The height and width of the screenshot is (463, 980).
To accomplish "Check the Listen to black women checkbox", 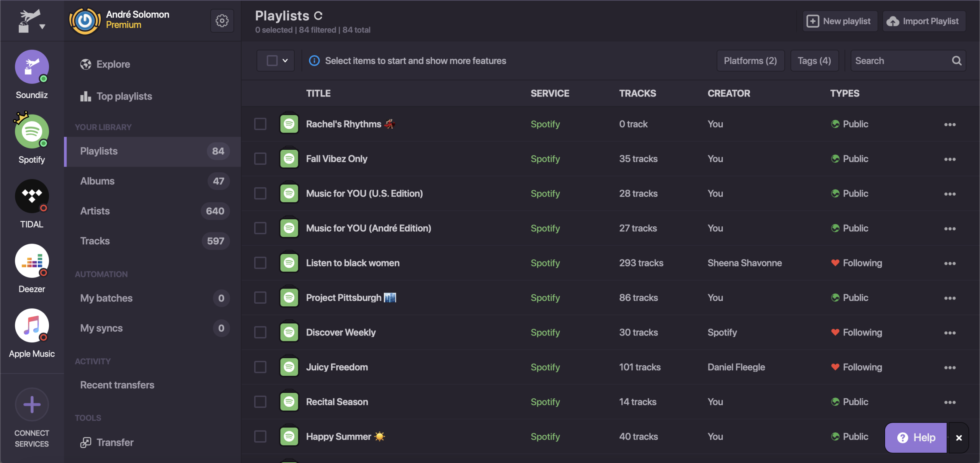I will pyautogui.click(x=260, y=263).
